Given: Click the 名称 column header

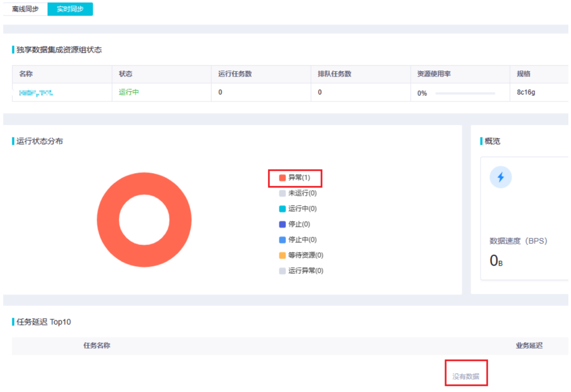Looking at the screenshot, I should coord(26,74).
